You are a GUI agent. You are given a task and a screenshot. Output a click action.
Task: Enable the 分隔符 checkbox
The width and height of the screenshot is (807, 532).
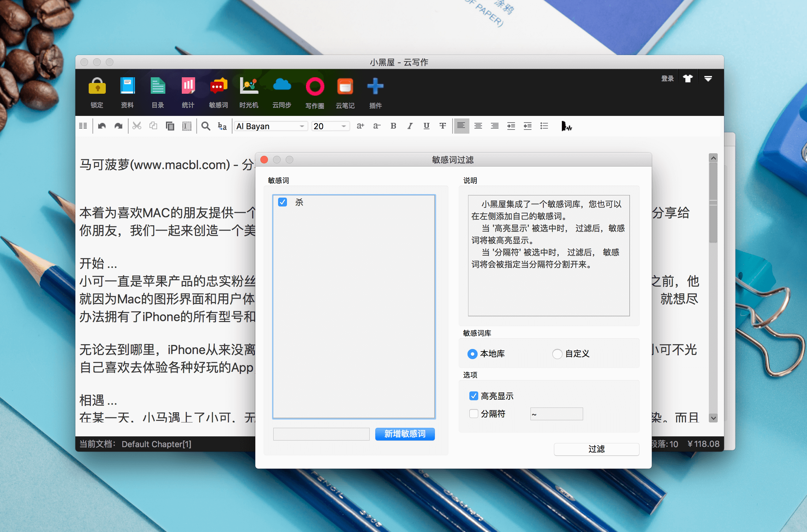(474, 414)
